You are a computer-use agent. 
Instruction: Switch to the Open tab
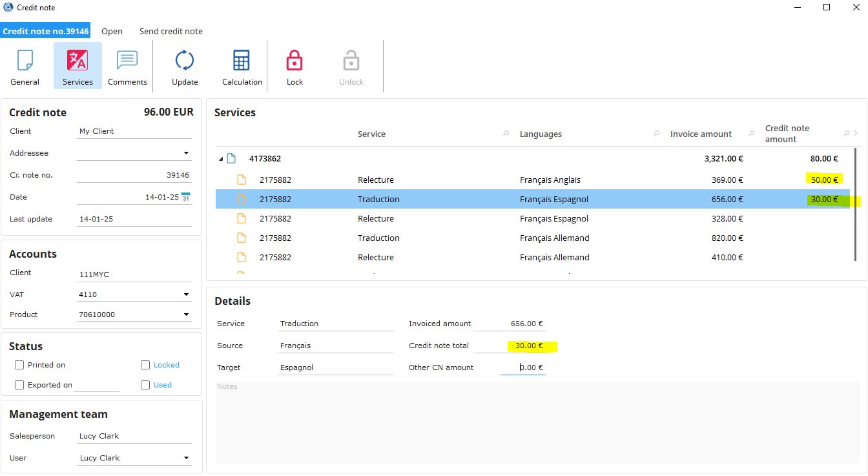(x=112, y=31)
